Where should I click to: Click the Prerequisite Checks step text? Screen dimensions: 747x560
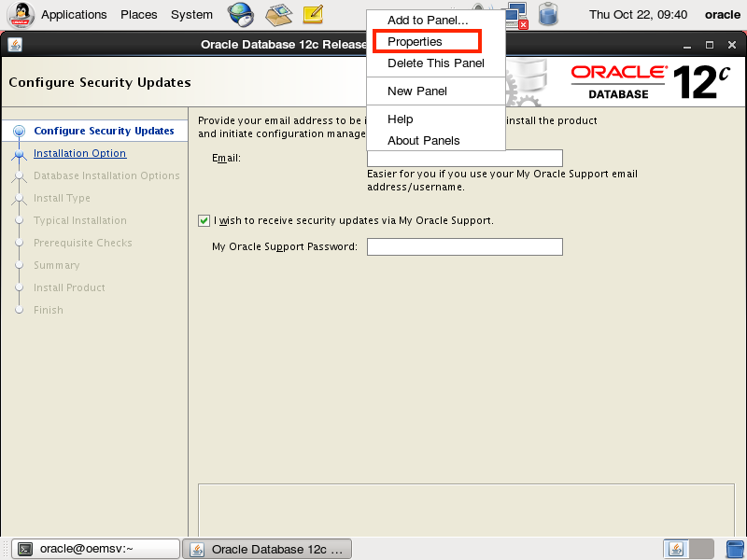click(83, 243)
